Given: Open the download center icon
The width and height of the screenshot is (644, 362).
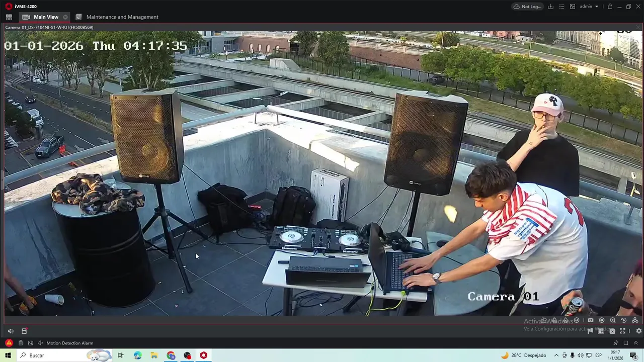Looking at the screenshot, I should click(550, 7).
